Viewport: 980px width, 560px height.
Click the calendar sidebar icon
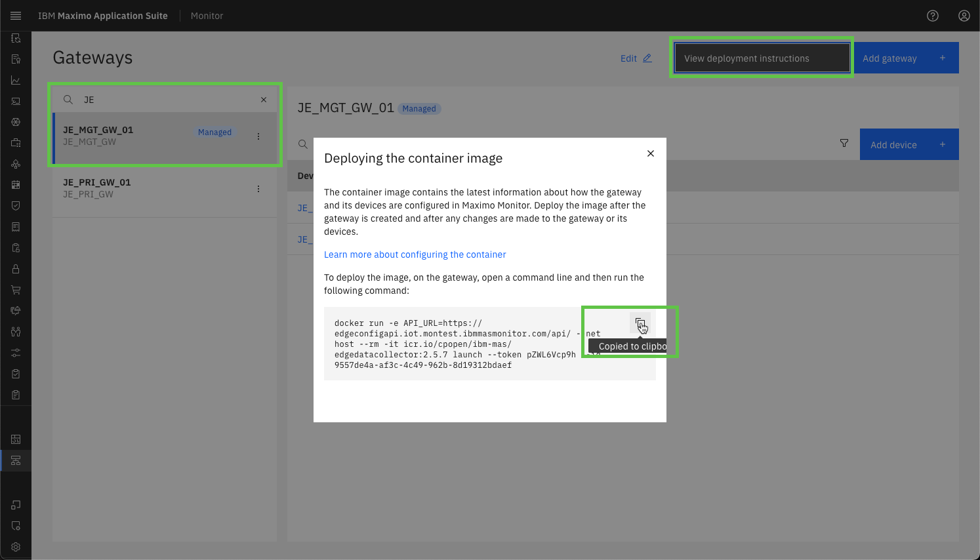coord(16,185)
